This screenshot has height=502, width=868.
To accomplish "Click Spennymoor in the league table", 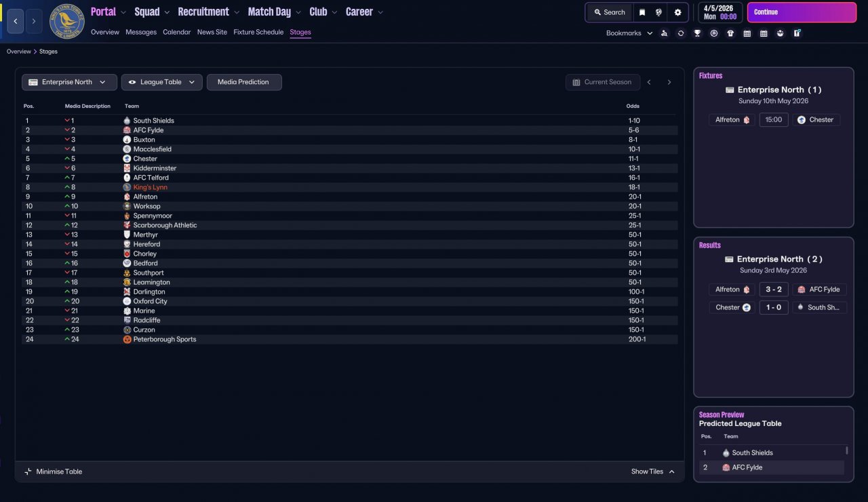I will coord(153,216).
